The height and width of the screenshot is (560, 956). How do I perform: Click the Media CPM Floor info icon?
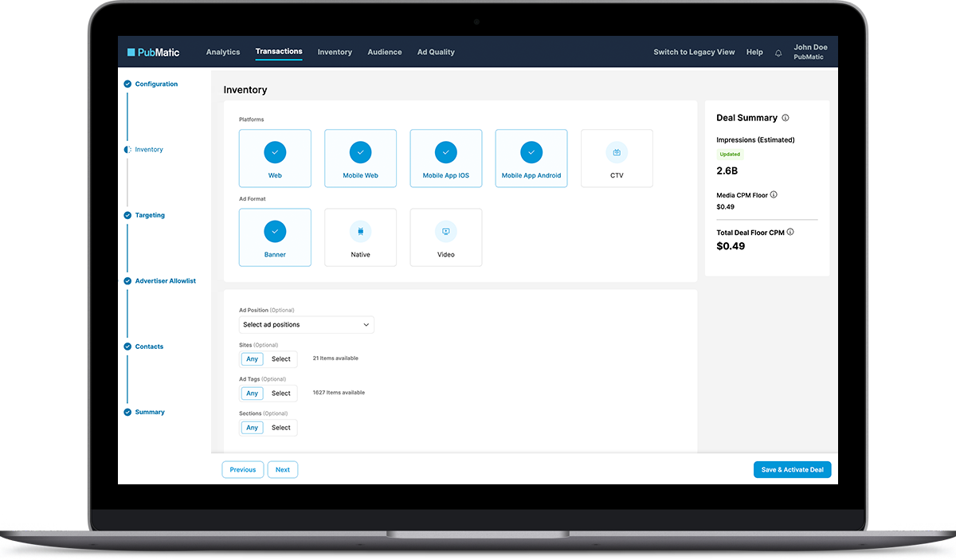click(774, 194)
